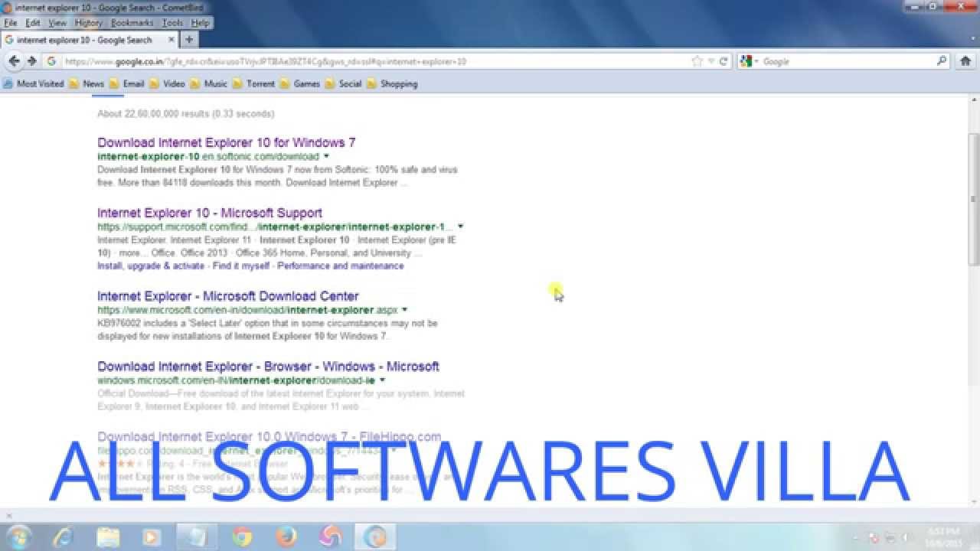Viewport: 980px width, 551px height.
Task: Open 'Internet Explorer - Microsoft Download Center' link
Action: [228, 296]
